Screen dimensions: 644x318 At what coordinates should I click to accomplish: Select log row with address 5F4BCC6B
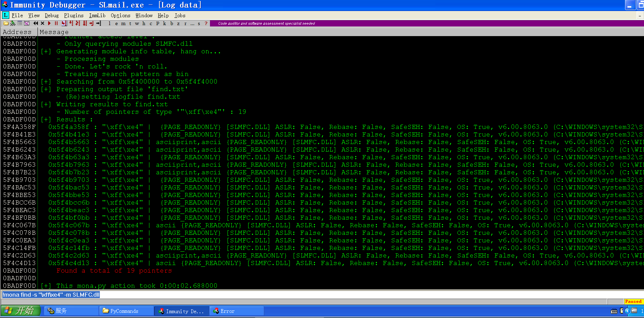pyautogui.click(x=322, y=202)
